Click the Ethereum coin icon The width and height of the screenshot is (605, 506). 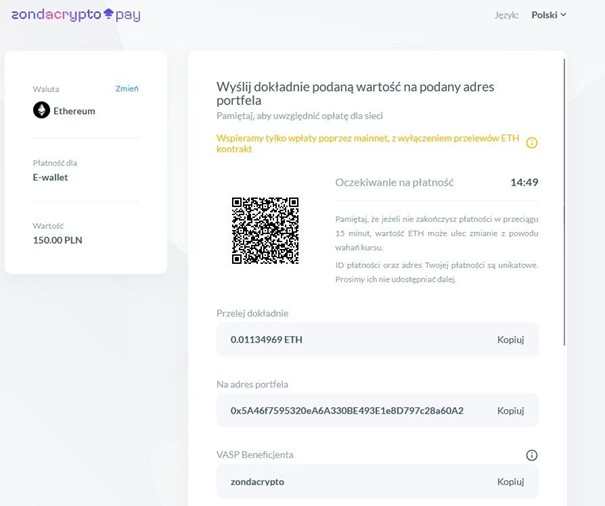pos(41,110)
